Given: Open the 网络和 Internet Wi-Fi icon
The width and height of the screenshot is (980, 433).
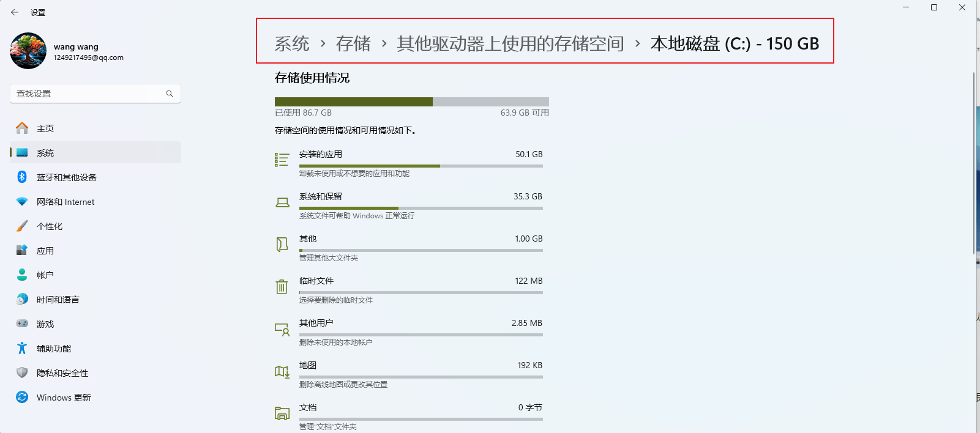Looking at the screenshot, I should (22, 201).
